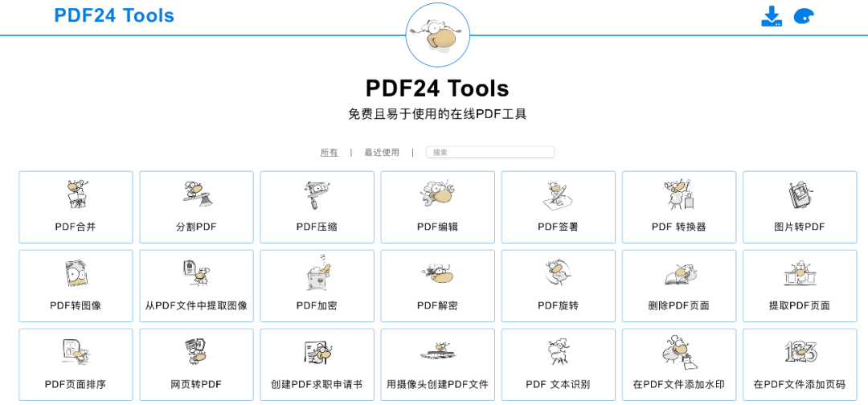Viewport: 868px width, 405px height.
Task: Open the 从PDF文件中提取图像 text label
Action: click(196, 305)
